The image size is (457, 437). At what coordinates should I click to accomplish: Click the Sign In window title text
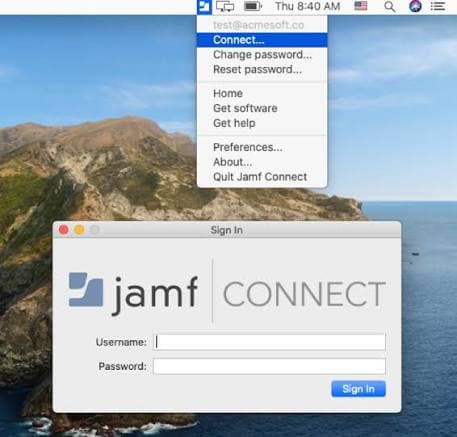tap(227, 230)
